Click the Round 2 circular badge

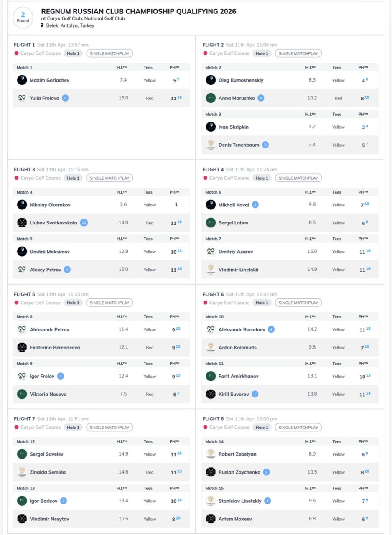(23, 18)
